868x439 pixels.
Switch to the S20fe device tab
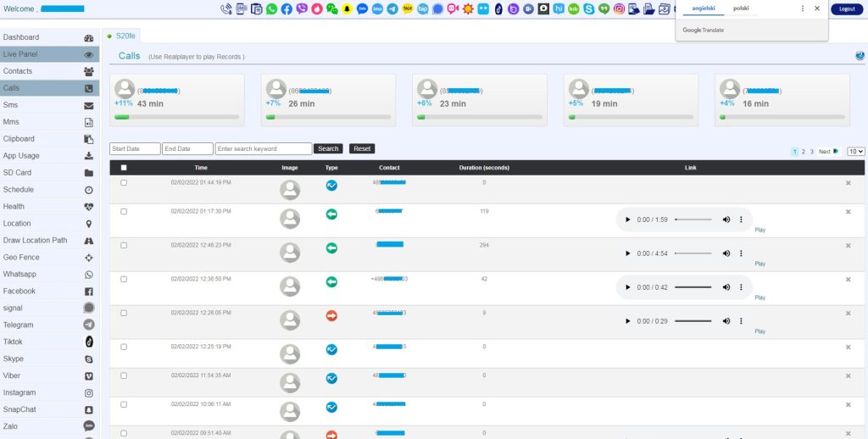[125, 36]
